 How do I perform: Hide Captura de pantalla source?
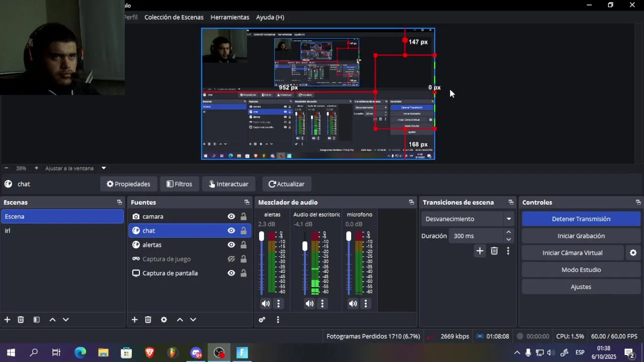[x=231, y=273]
